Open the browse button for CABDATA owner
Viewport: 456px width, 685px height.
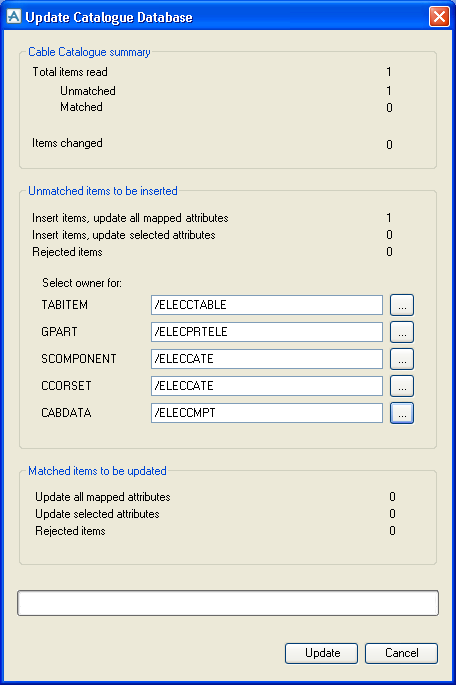point(402,413)
